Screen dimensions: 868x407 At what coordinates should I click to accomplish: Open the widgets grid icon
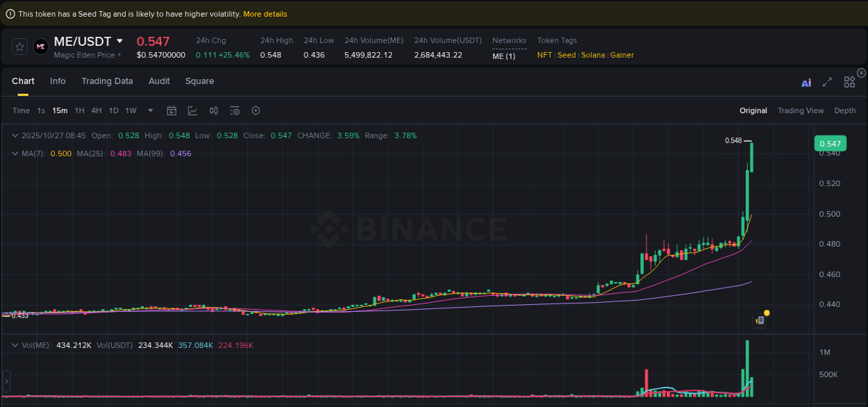[x=849, y=82]
